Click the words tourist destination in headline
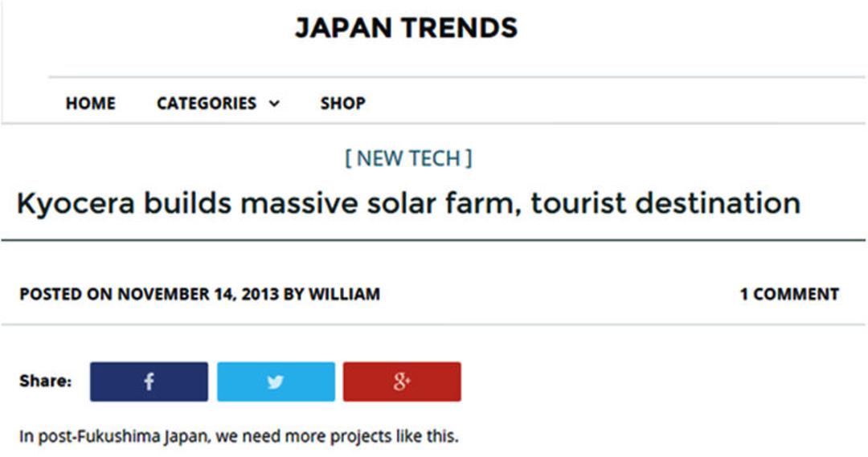This screenshot has height=457, width=868. (x=665, y=203)
